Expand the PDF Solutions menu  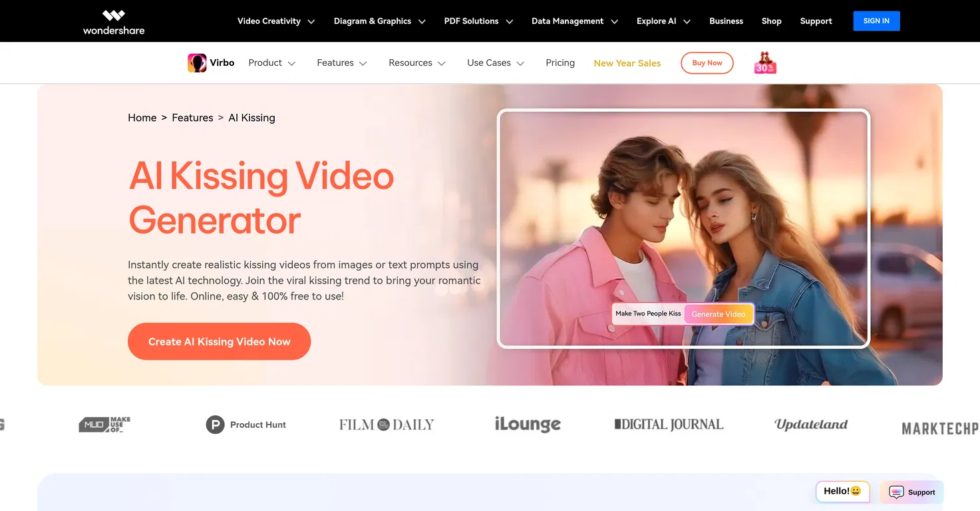coord(478,21)
